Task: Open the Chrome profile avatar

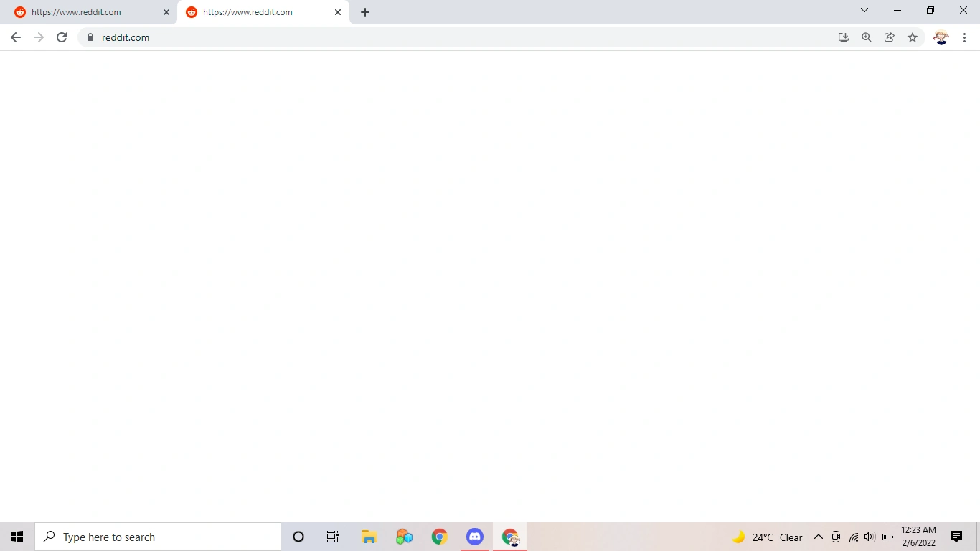Action: 941,37
